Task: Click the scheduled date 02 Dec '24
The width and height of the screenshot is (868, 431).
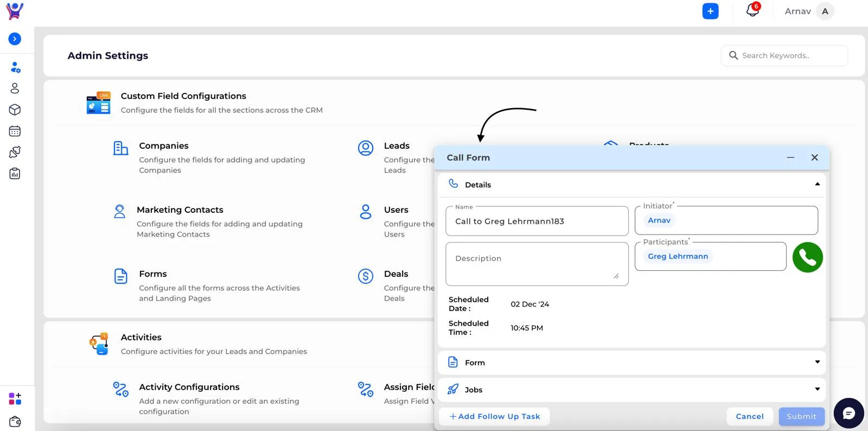Action: pos(529,304)
